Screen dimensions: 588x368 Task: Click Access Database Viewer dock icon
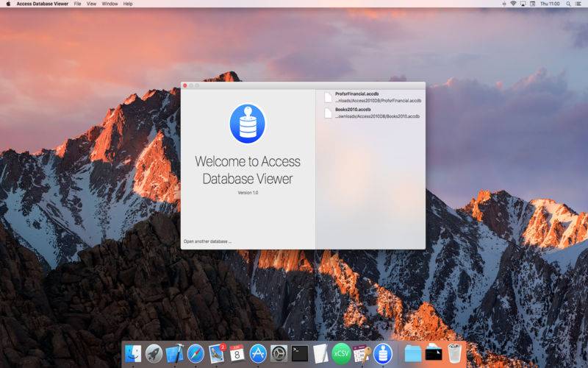pyautogui.click(x=382, y=353)
